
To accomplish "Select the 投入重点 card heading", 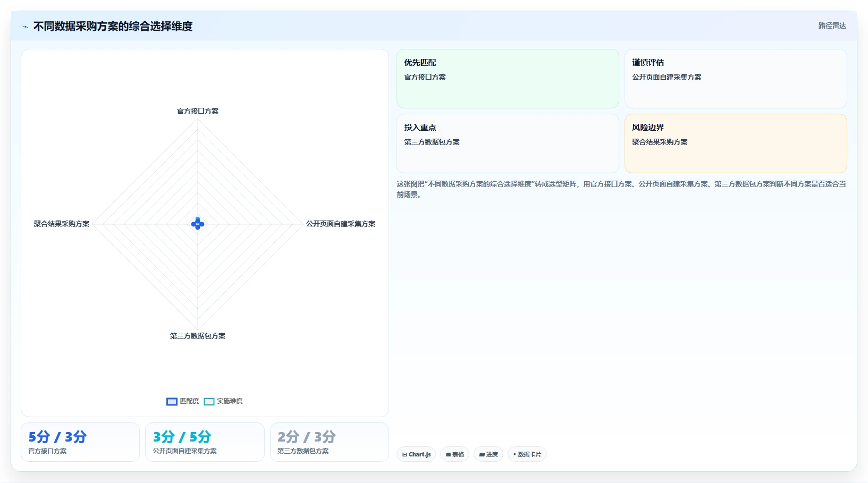I will [420, 128].
